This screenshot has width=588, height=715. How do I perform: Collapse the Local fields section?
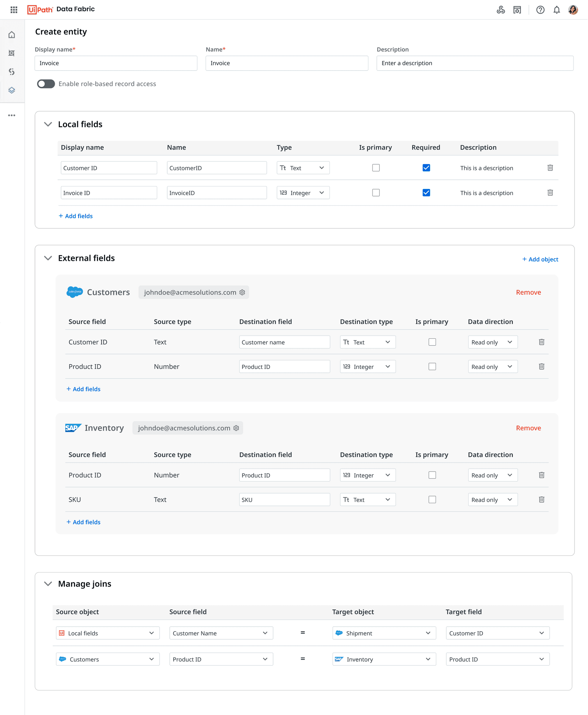48,124
